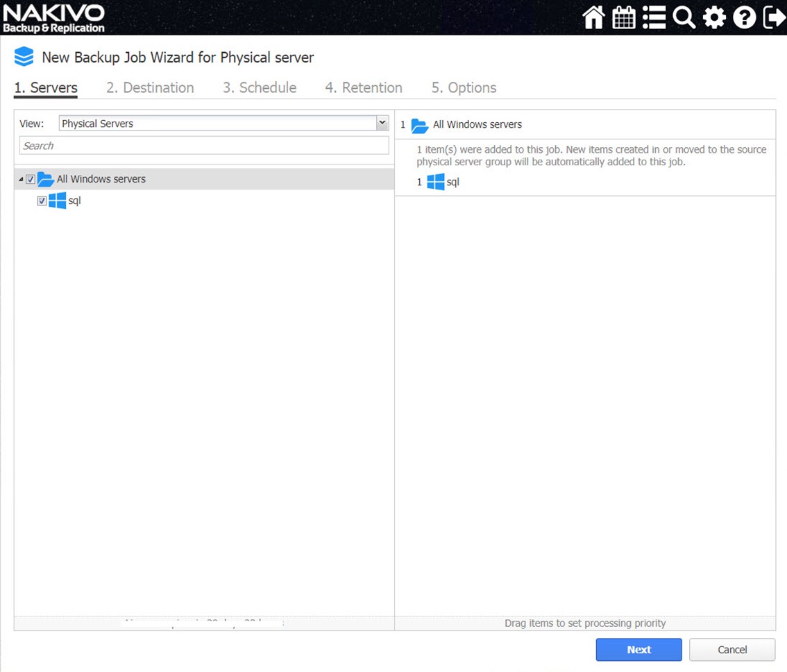Click the Windows icon of sql in selected pane
The image size is (787, 672).
click(436, 182)
